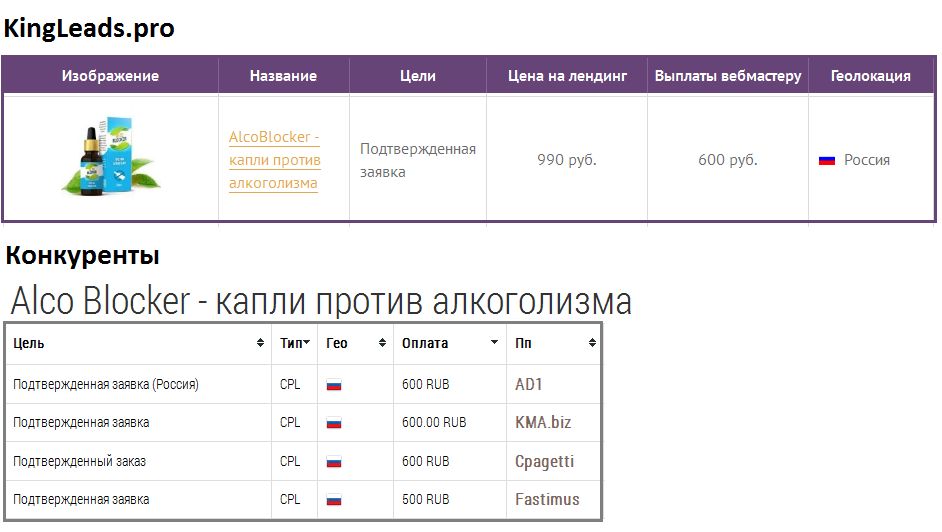Open the AD1 partner program link
Screen dimensions: 942x532
tap(529, 384)
